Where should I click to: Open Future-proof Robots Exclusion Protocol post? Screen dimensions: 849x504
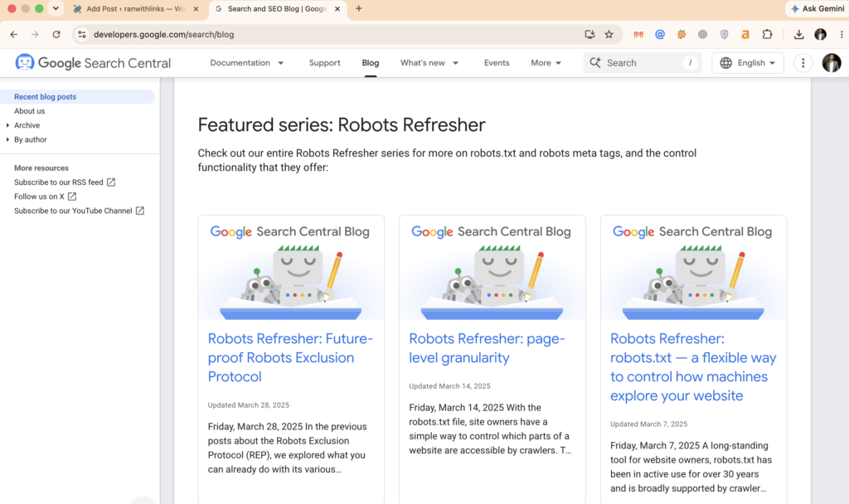pos(290,357)
